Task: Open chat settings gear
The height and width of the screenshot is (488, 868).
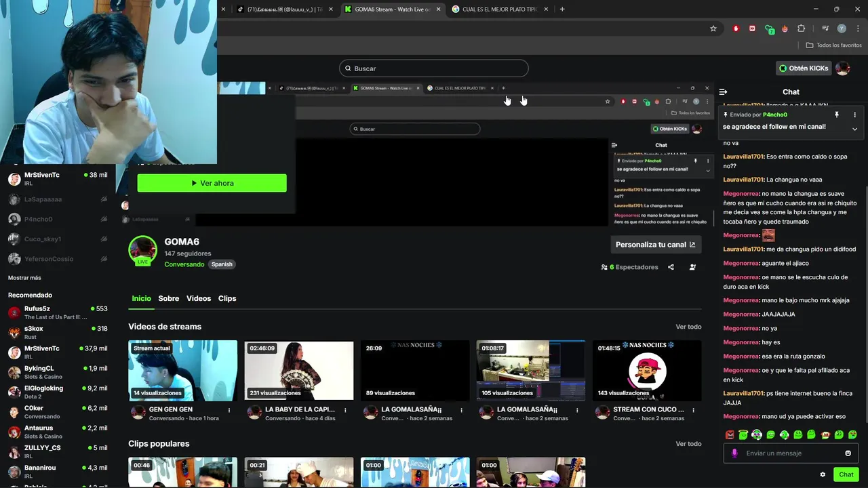Action: [x=823, y=474]
